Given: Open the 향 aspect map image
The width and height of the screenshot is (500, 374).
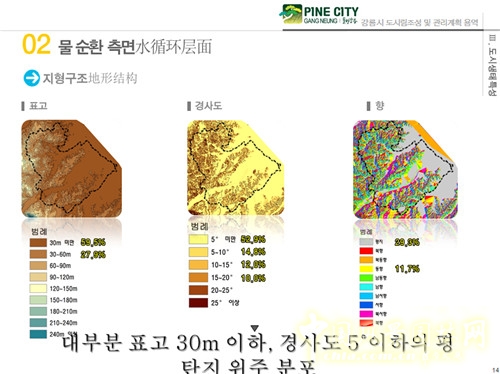Looking at the screenshot, I should click(x=405, y=169).
